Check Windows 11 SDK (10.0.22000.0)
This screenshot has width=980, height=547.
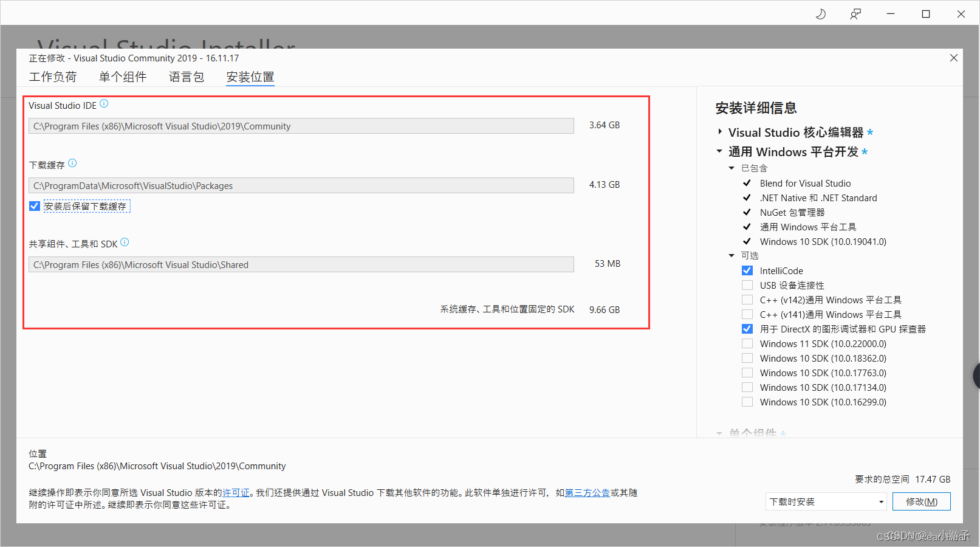(x=747, y=343)
